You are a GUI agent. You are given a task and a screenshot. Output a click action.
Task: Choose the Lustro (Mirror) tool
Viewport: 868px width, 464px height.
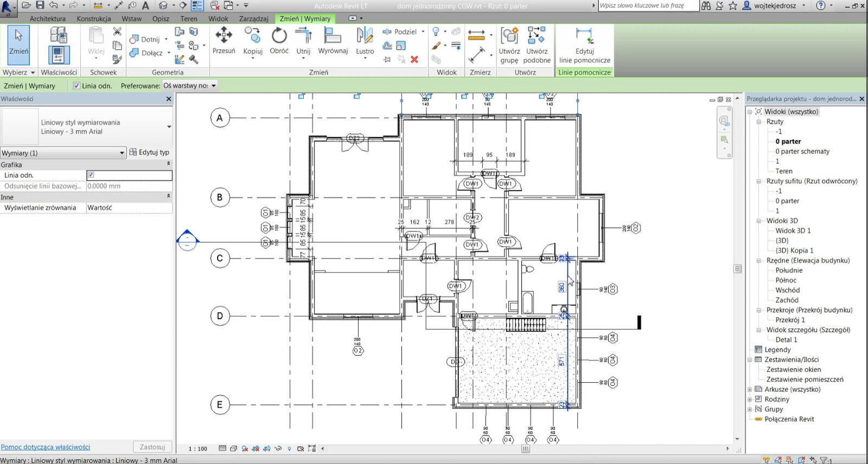tap(365, 36)
